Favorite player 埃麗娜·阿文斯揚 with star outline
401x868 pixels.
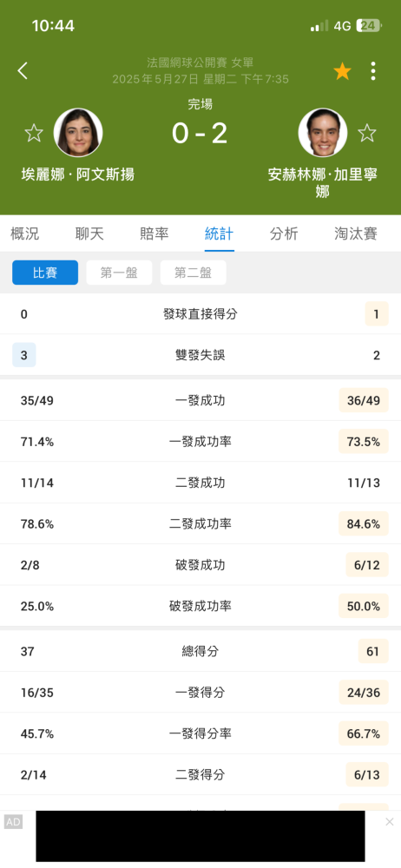point(34,133)
